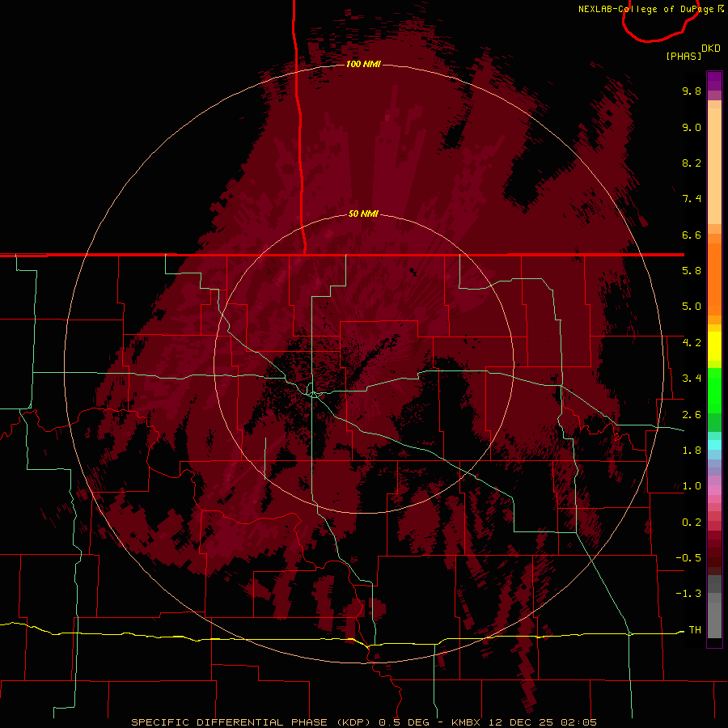The image size is (728, 728).
Task: Click the radar site where the highways meet
Action: (314, 394)
